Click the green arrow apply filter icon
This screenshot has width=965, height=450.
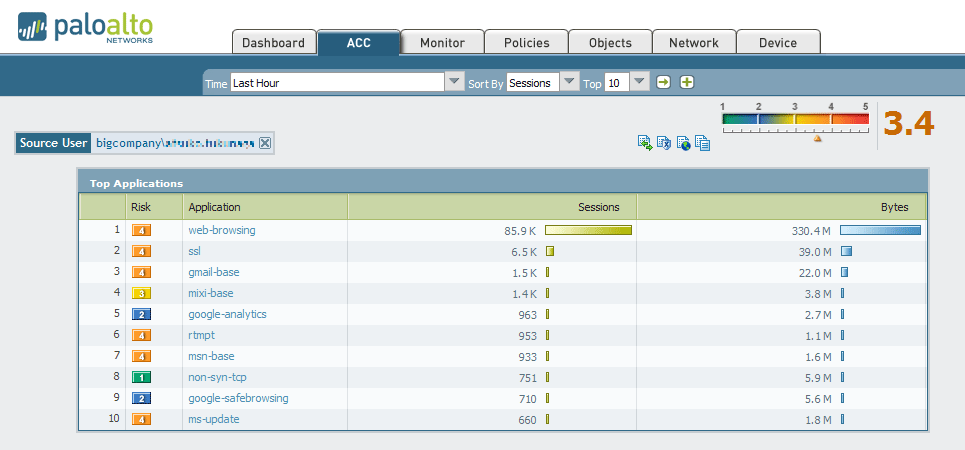[x=663, y=83]
